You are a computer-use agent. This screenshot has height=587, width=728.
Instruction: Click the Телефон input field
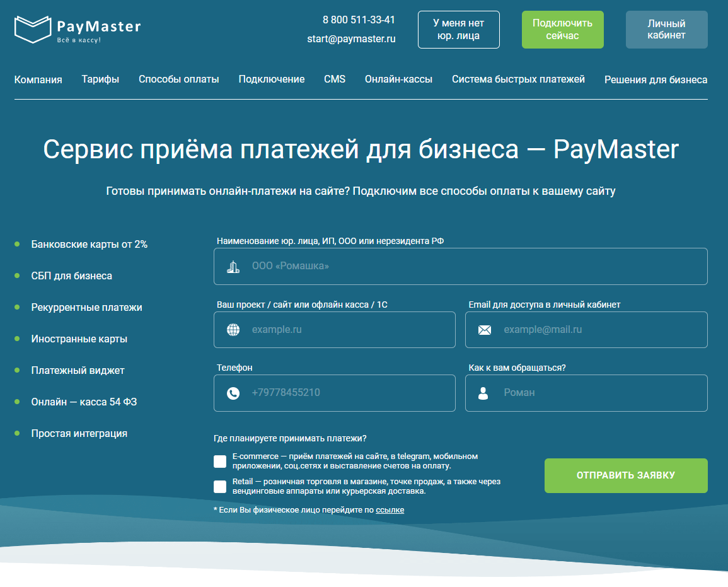(334, 392)
